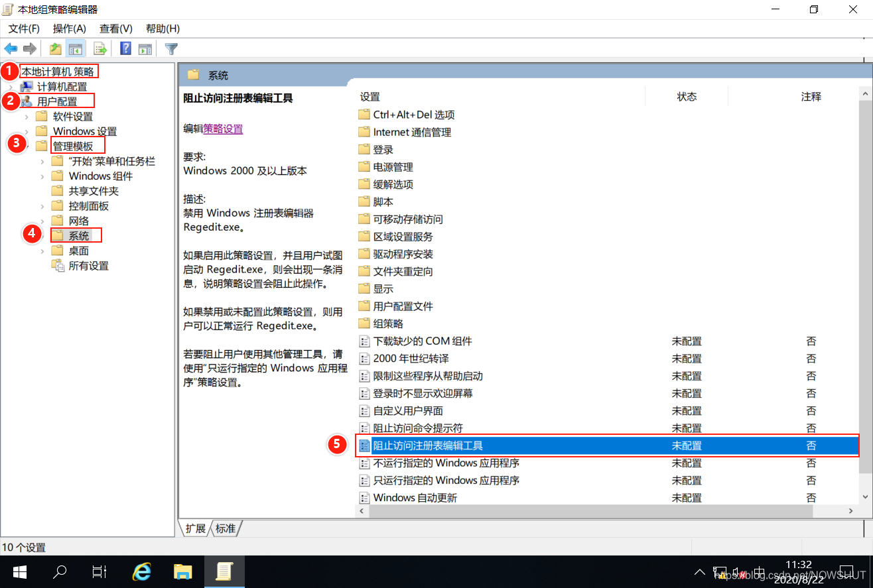Open File Explorer from the taskbar

click(182, 572)
